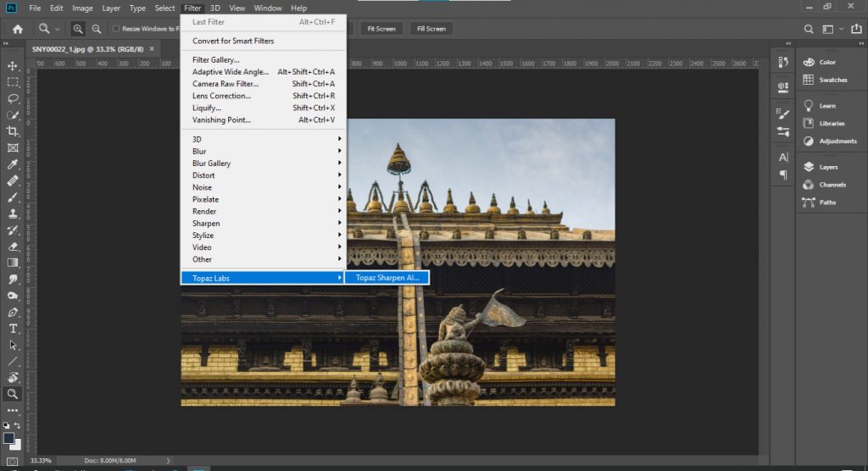This screenshot has height=471, width=868.
Task: Select the Move tool
Action: point(13,66)
